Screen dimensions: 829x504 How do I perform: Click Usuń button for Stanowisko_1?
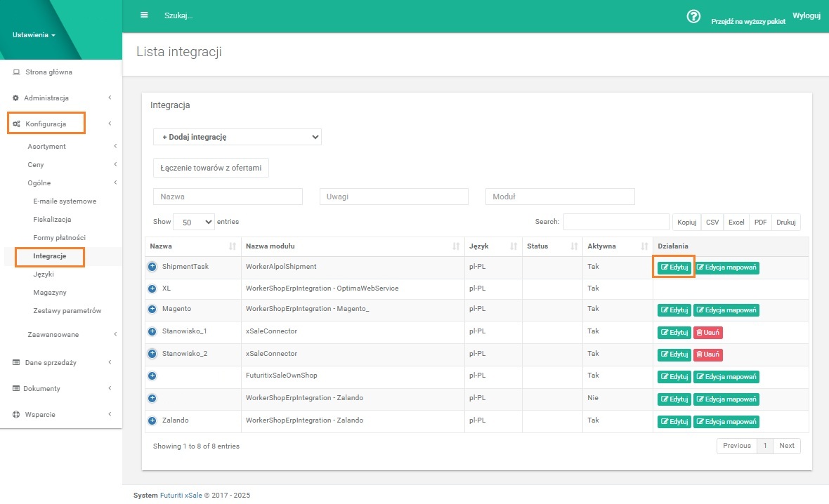[x=708, y=333]
